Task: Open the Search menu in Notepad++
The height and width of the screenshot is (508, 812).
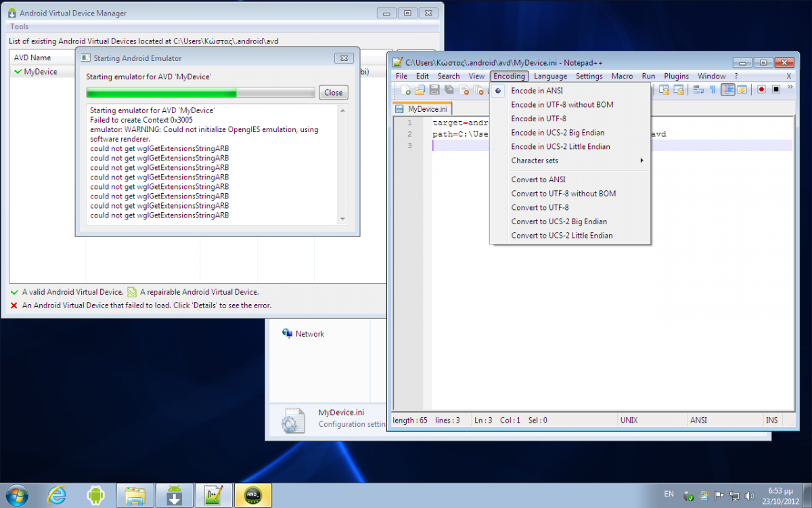Action: (x=449, y=77)
